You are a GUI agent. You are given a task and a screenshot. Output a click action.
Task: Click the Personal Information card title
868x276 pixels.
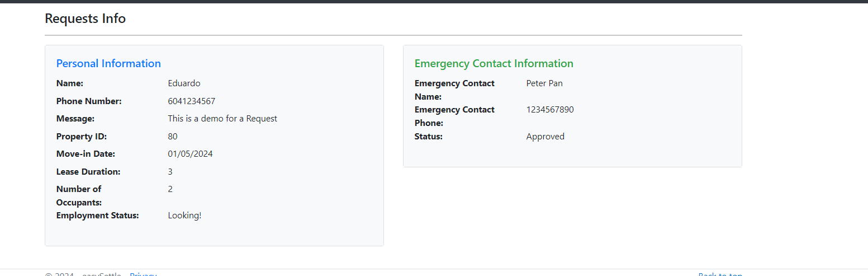[x=108, y=63]
